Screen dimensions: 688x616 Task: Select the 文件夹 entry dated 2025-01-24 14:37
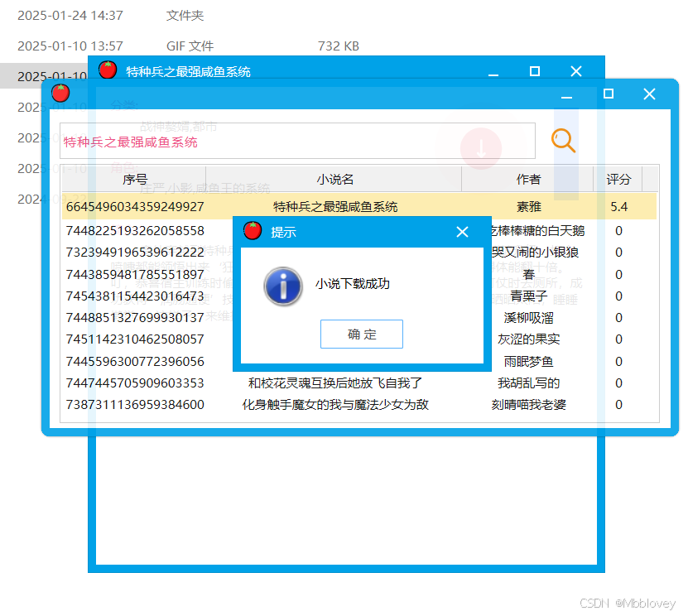pos(185,16)
